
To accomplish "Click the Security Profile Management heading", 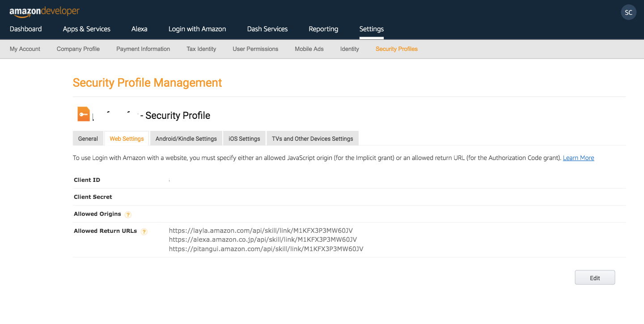I will coord(147,83).
